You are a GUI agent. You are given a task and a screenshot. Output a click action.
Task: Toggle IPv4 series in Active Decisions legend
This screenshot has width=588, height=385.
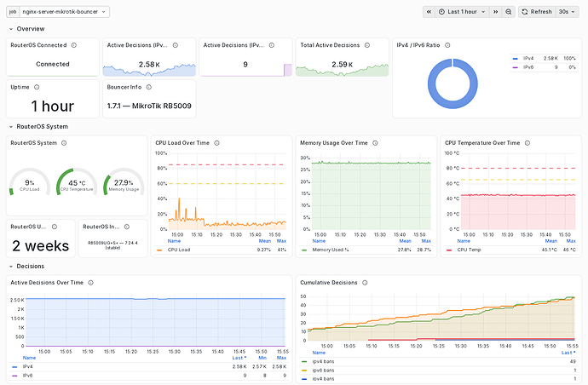(28, 367)
